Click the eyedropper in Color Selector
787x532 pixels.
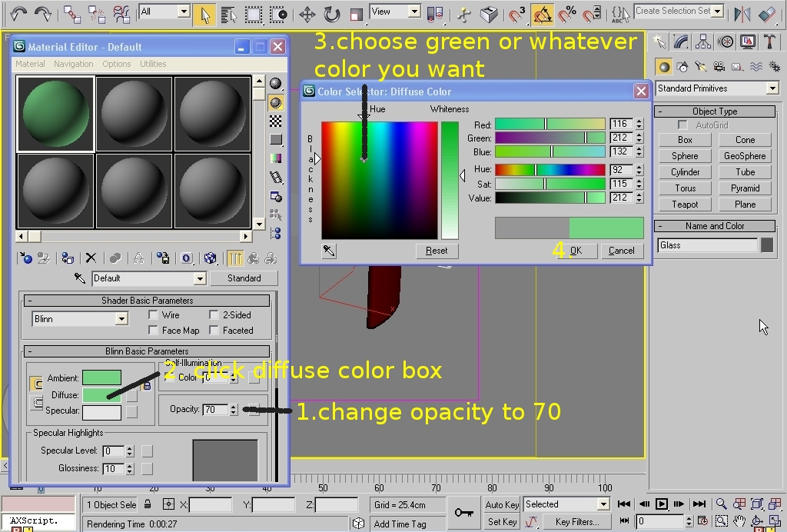pyautogui.click(x=329, y=251)
